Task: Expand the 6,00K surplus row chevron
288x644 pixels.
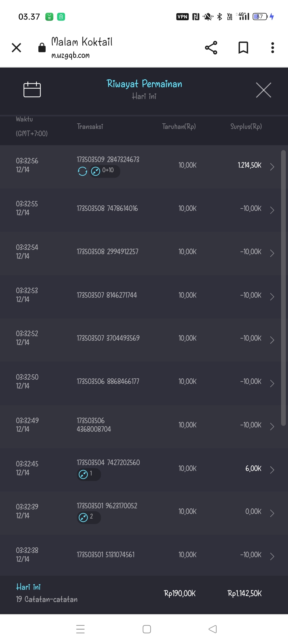Action: click(x=272, y=470)
